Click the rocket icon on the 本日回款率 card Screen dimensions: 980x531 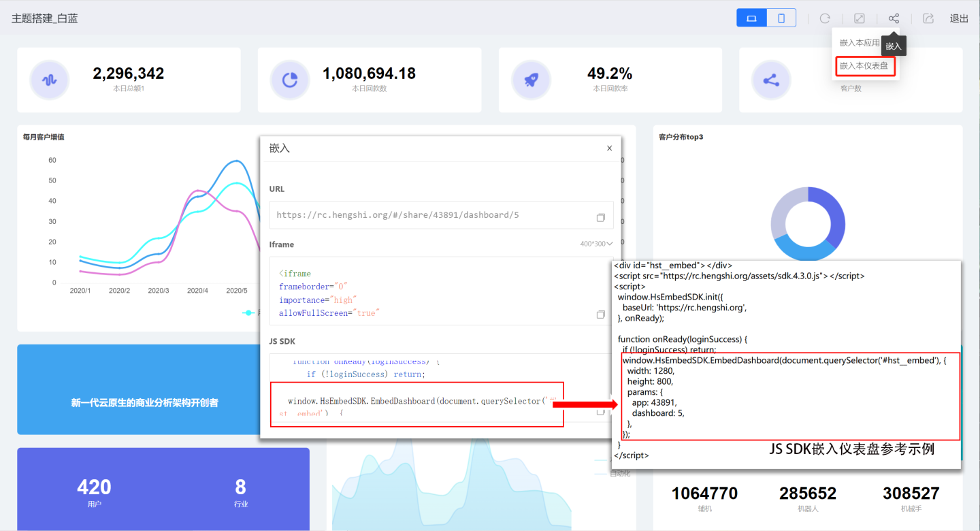[x=532, y=80]
